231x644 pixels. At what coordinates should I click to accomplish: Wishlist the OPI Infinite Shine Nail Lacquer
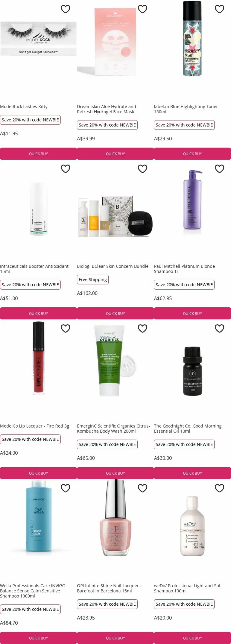coord(143,488)
